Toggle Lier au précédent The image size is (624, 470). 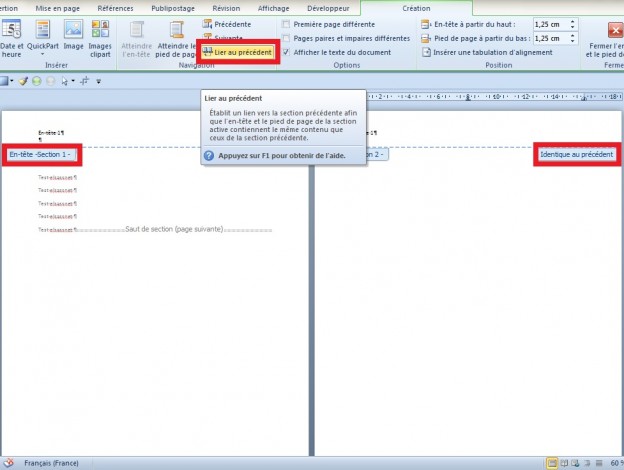tap(238, 52)
